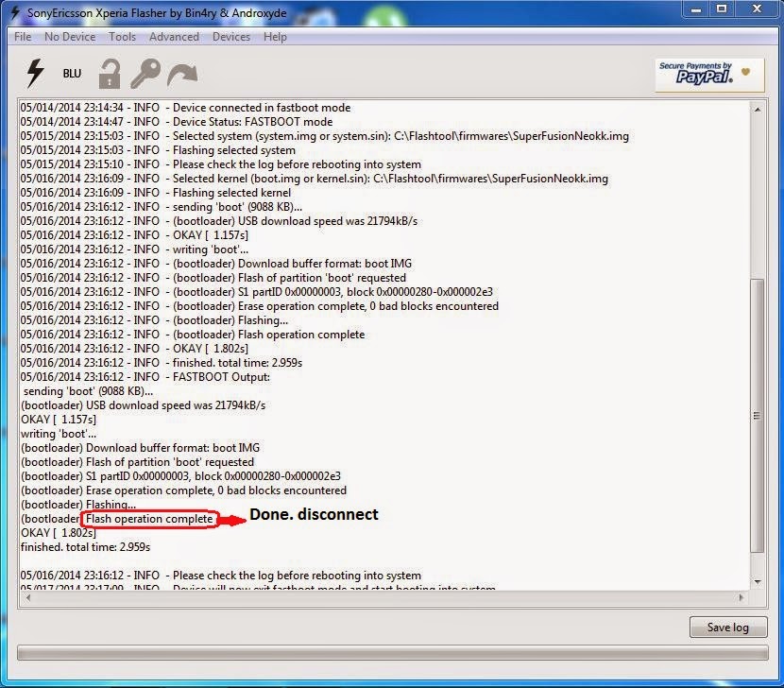Click the horizontal scrollbar right arrow
The height and width of the screenshot is (688, 784).
(x=741, y=597)
